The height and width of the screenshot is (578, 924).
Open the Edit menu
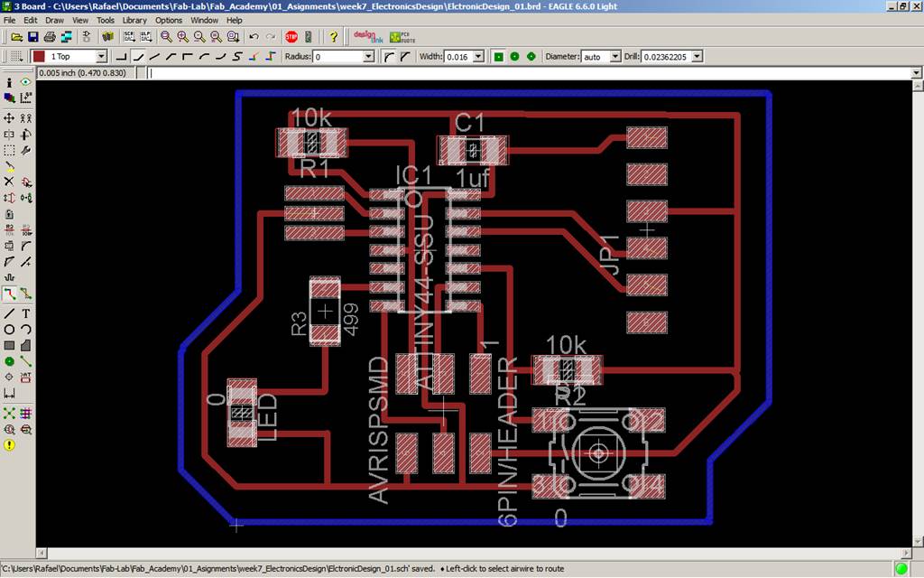[31, 20]
